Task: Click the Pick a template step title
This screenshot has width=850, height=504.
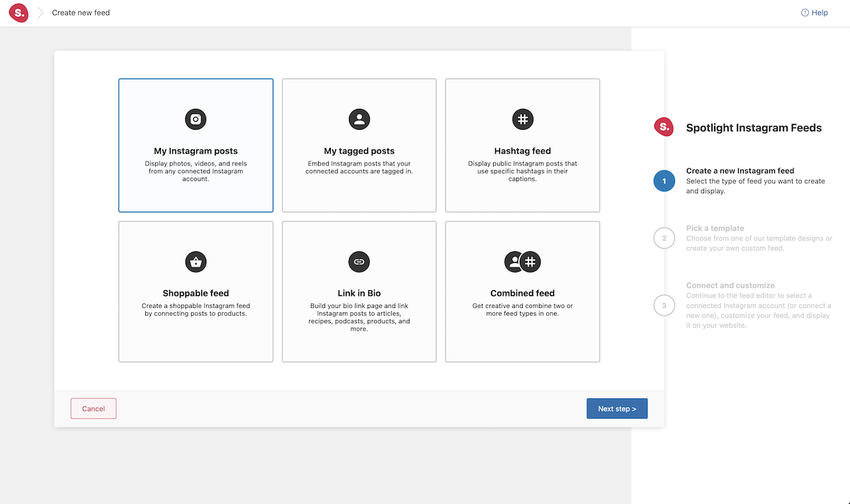Action: point(715,229)
